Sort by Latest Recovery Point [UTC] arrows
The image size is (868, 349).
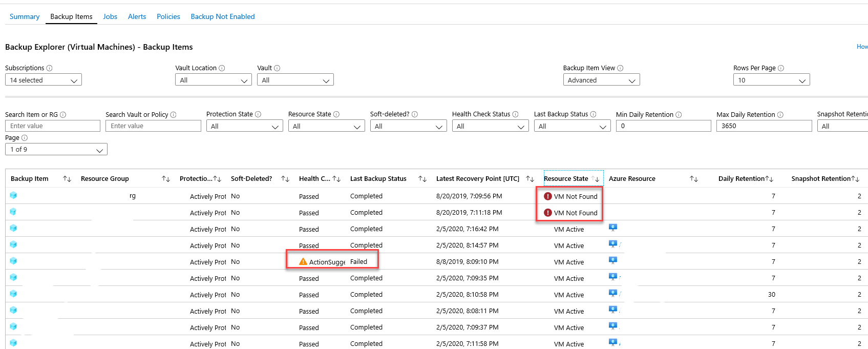pyautogui.click(x=530, y=179)
